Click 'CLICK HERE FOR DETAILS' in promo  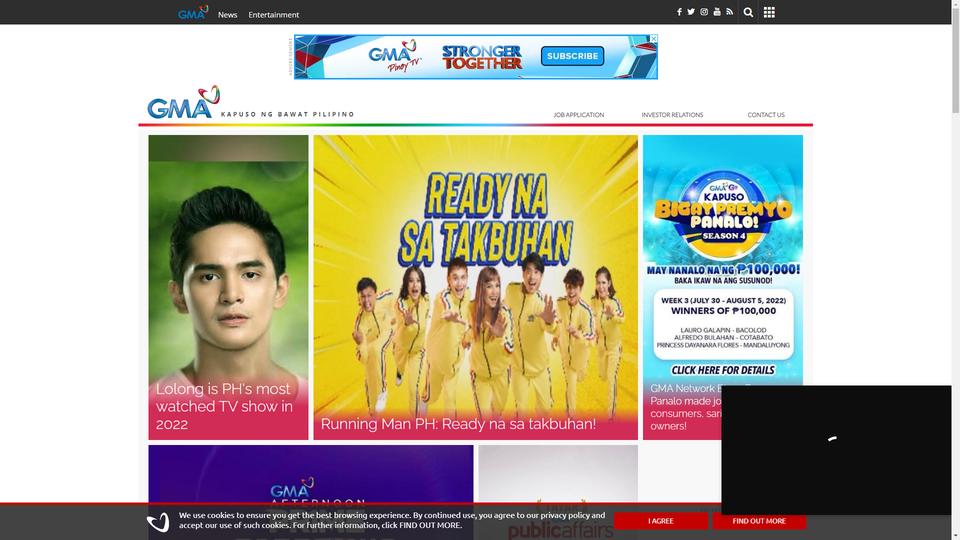point(722,370)
